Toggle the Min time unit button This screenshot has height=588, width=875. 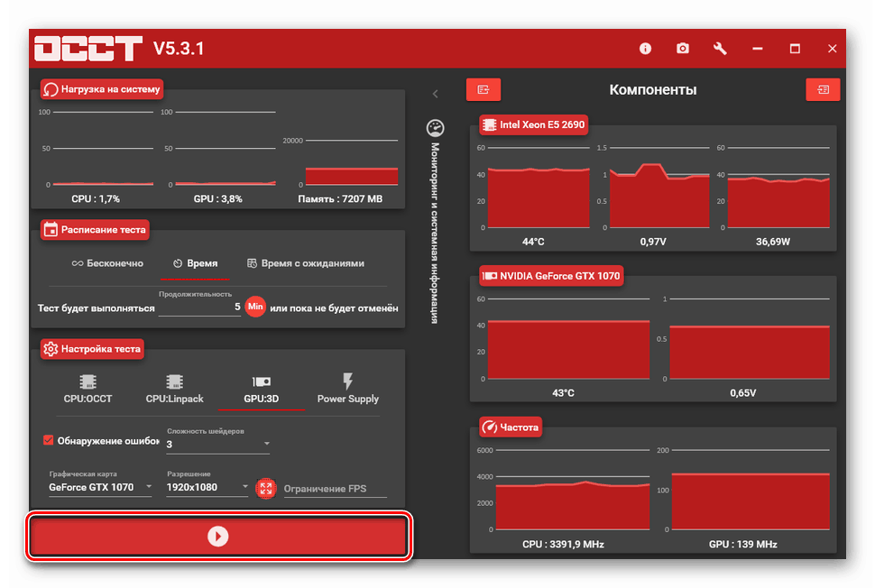255,307
